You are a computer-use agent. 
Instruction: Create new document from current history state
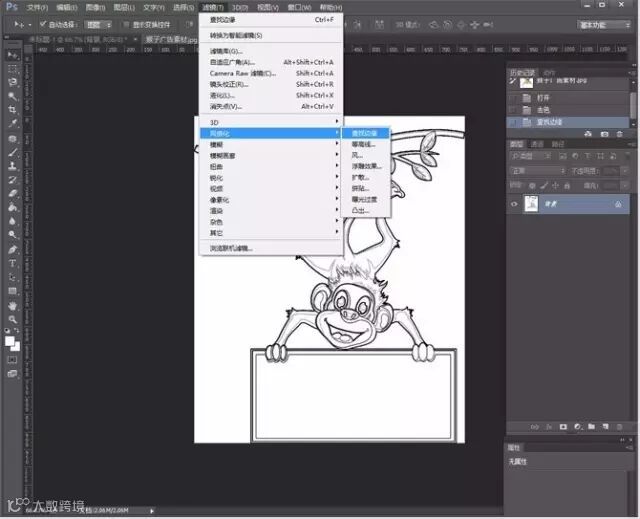(588, 134)
